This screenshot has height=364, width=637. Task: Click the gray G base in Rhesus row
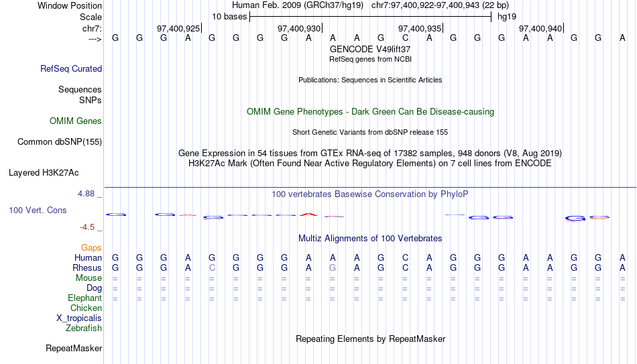click(x=333, y=268)
